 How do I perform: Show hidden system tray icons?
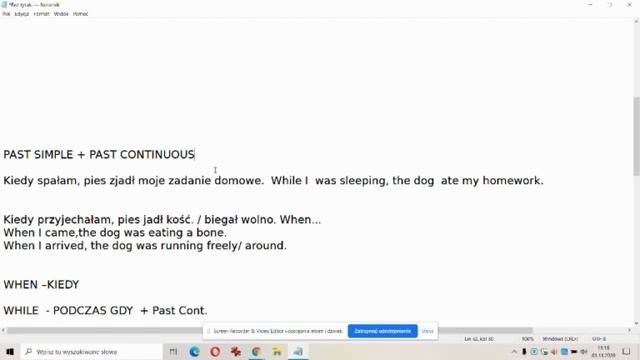(x=514, y=351)
